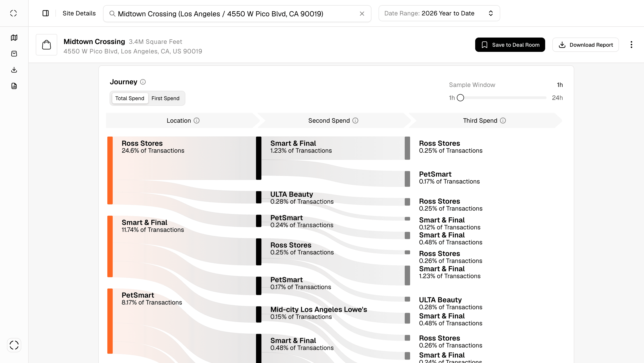Click Smart & Final 1.23% third spend label
The width and height of the screenshot is (644, 363).
[x=450, y=272]
